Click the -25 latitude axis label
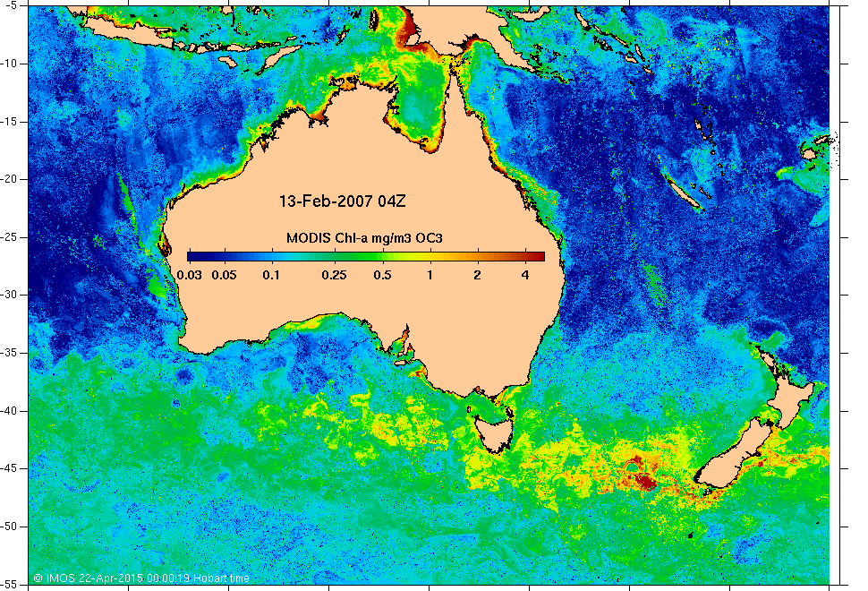868x591 pixels. coord(10,237)
